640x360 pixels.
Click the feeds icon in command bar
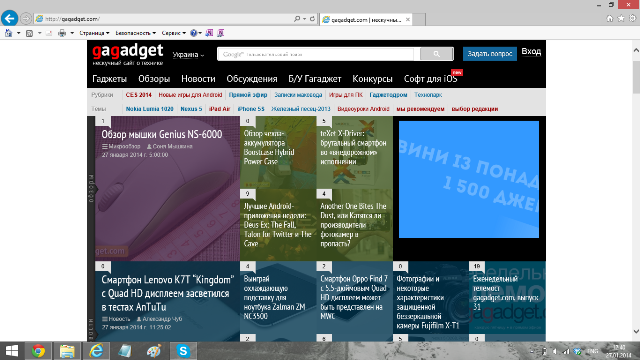pos(29,33)
